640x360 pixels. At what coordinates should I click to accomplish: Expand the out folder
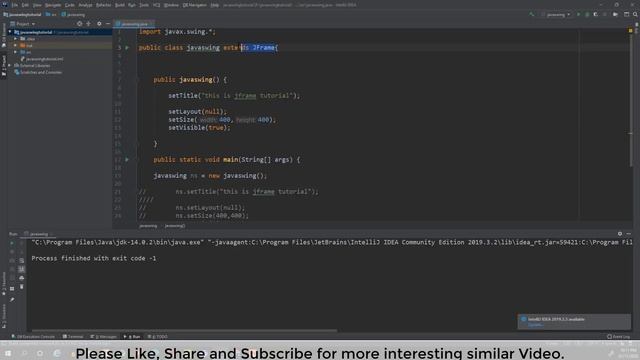tap(16, 45)
